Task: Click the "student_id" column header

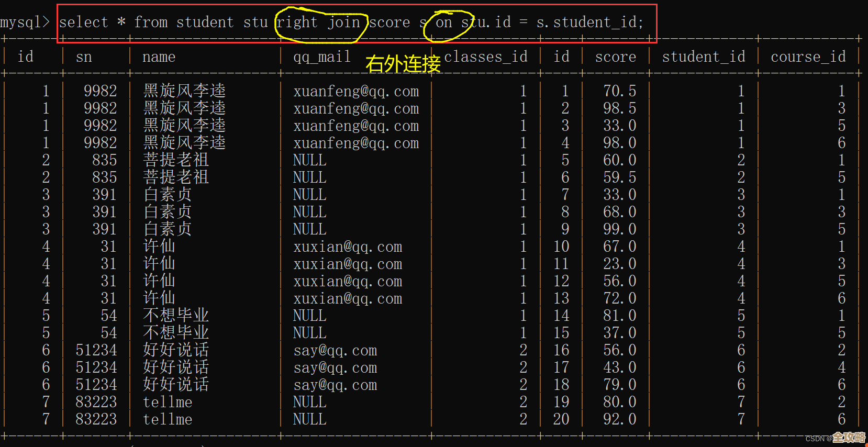Action: (703, 57)
